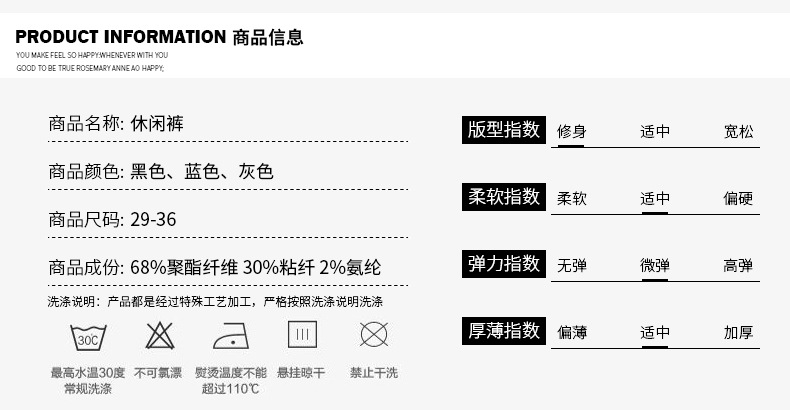Click the no machine wash icon

click(373, 335)
